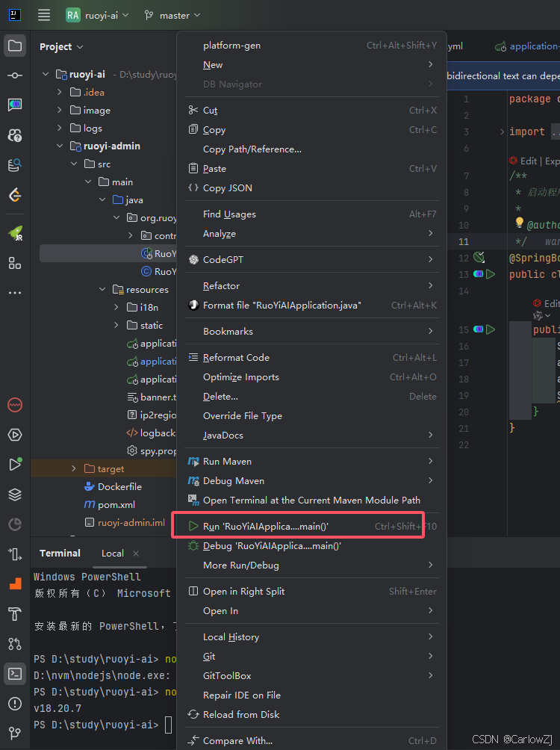Open the ruoyi-ai project dropdown
This screenshot has height=750, width=560.
[98, 15]
